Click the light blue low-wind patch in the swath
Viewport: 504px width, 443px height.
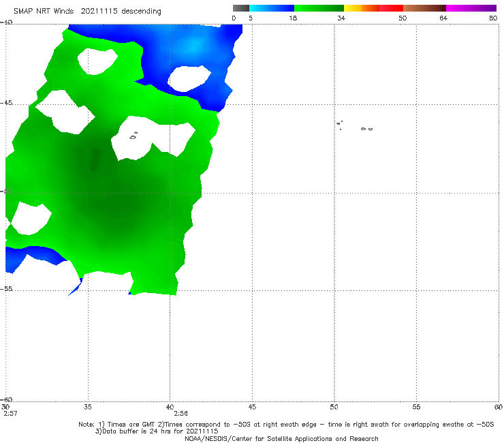click(193, 46)
